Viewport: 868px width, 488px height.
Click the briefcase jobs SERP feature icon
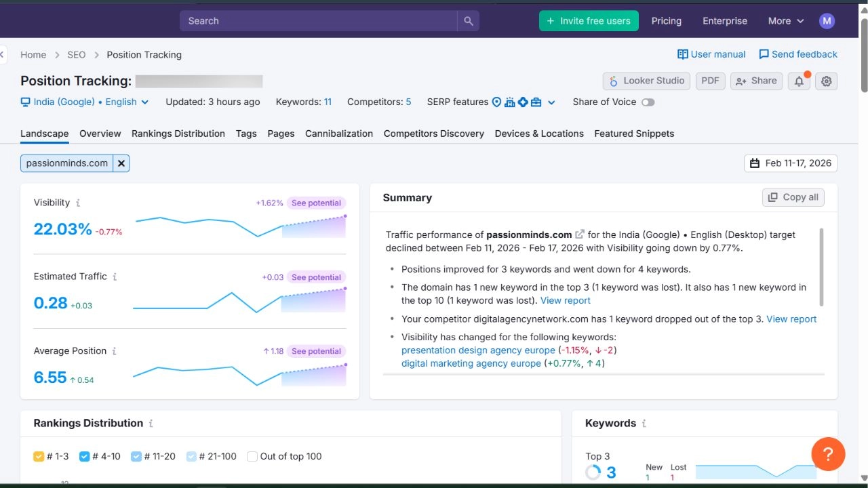(x=535, y=102)
